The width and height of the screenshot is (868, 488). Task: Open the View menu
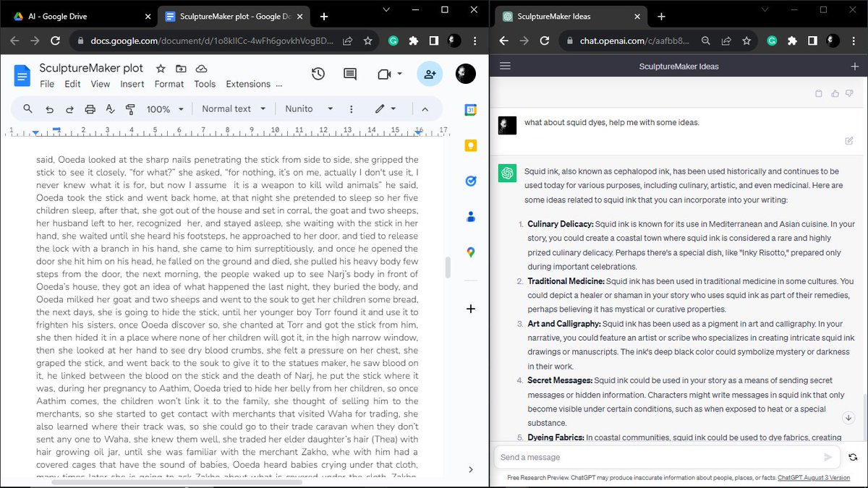pyautogui.click(x=101, y=84)
